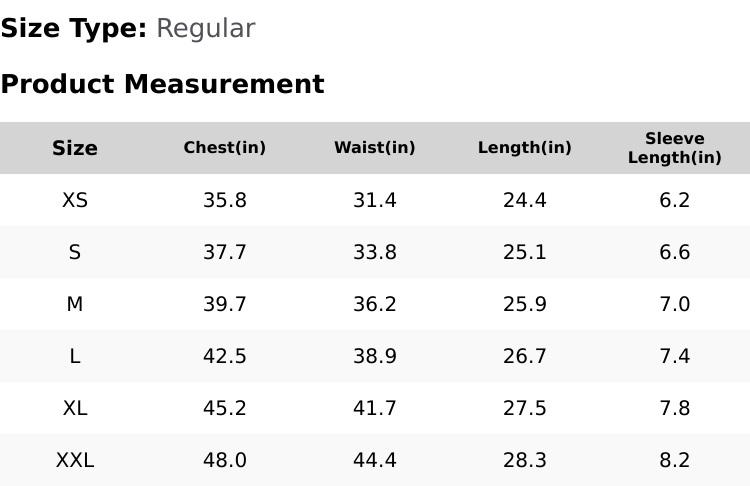Select the L size row label
Screen dimensions: 750x486
75,356
